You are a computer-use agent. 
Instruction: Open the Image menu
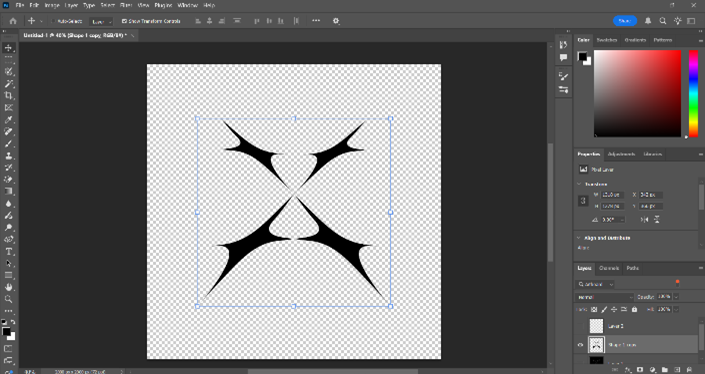click(x=52, y=5)
